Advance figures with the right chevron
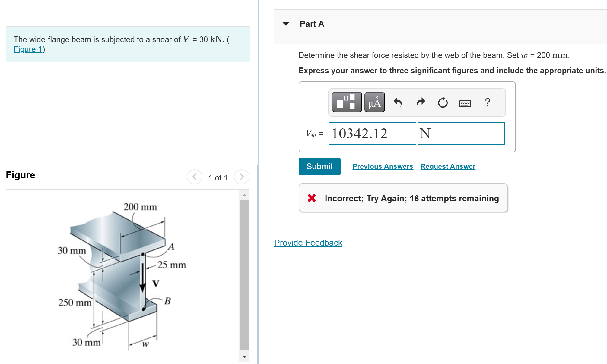This screenshot has width=607, height=364. coord(241,177)
